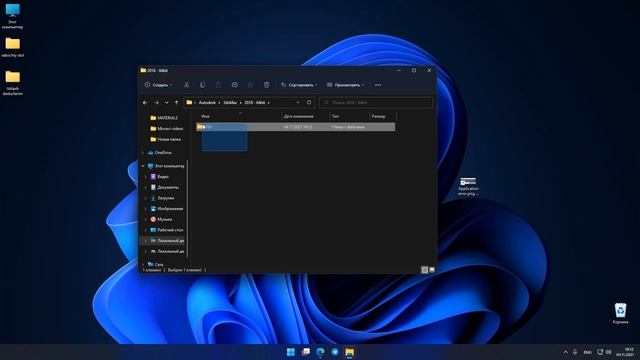Open recent locations dropdown arrow

tap(167, 102)
